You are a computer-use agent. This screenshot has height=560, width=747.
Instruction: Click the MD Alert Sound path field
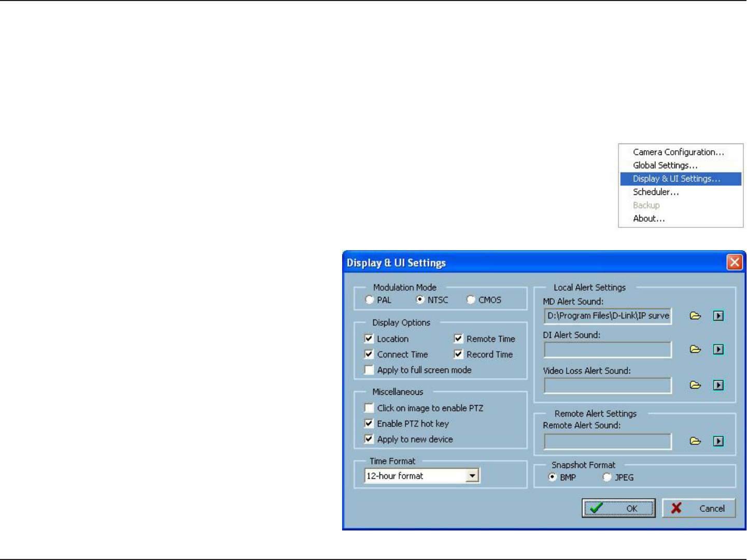(608, 316)
